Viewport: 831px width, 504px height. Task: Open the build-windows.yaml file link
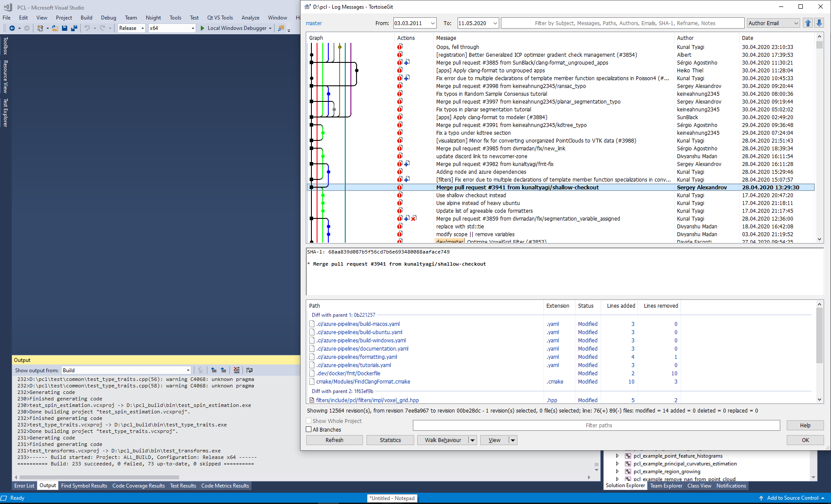click(361, 340)
